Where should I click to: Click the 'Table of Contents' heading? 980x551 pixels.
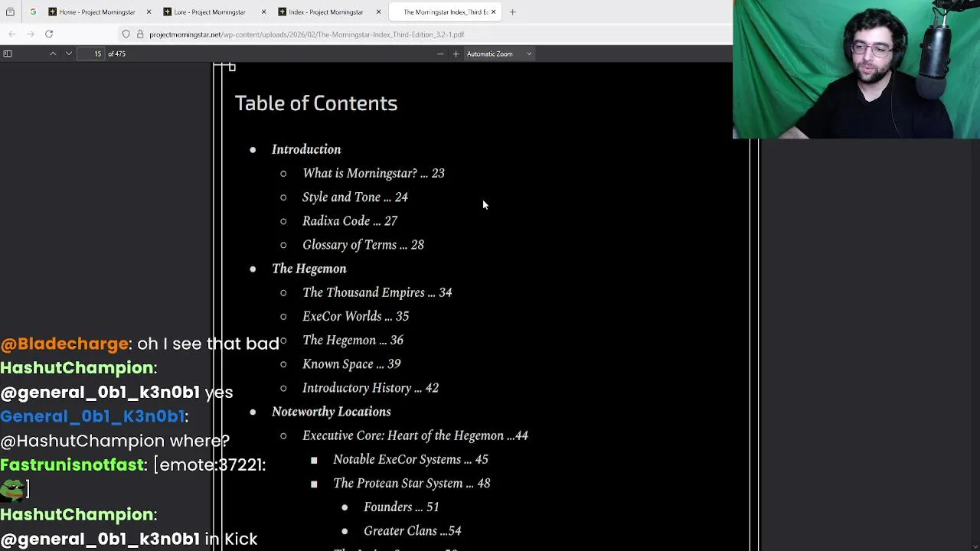coord(316,103)
